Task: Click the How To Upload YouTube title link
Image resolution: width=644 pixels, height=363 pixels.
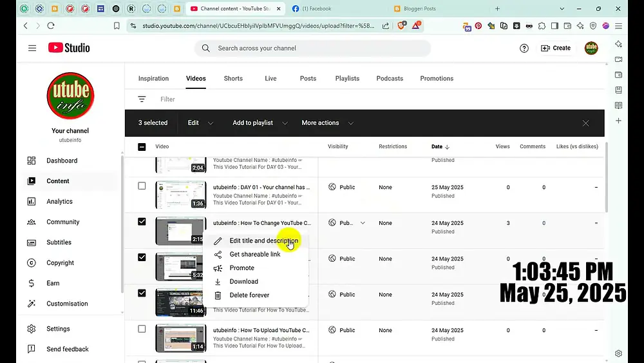Action: 261,331
